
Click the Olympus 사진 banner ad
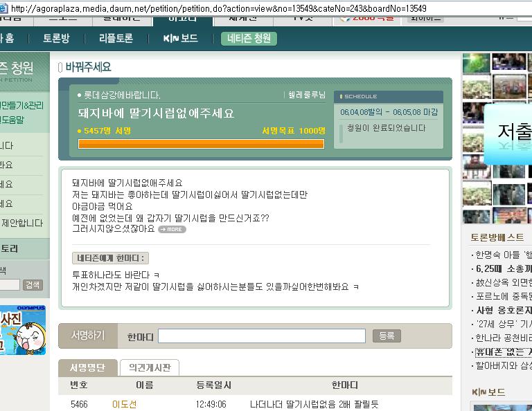coord(23,330)
